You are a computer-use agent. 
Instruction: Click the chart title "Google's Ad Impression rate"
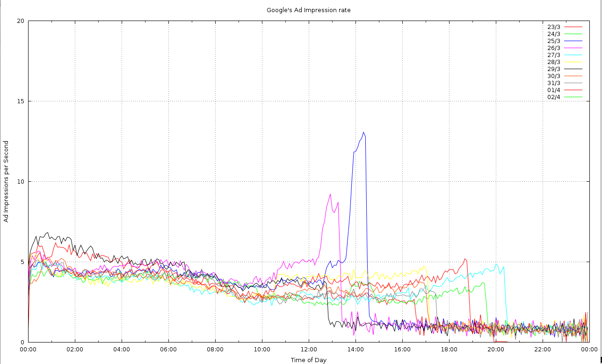point(308,10)
